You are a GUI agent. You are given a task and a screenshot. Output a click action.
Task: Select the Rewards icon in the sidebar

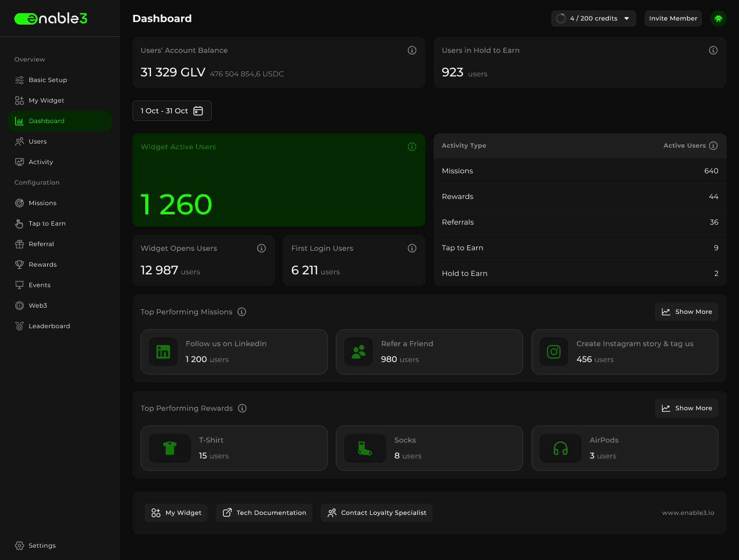(19, 264)
